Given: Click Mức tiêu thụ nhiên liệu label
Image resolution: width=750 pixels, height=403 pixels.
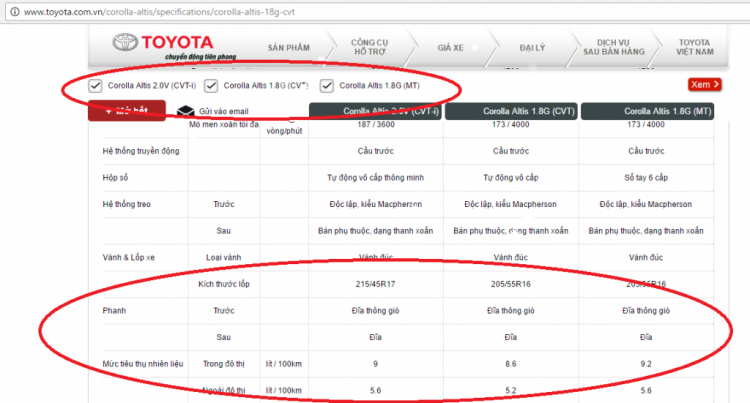Looking at the screenshot, I should pos(143,364).
